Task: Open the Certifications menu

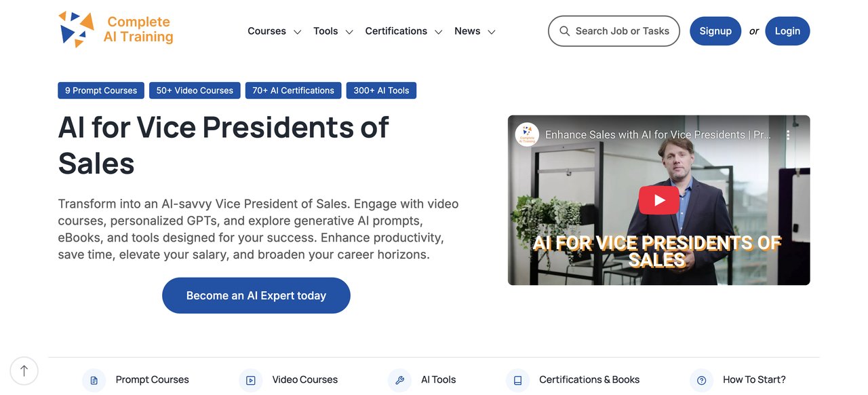Action: point(396,31)
